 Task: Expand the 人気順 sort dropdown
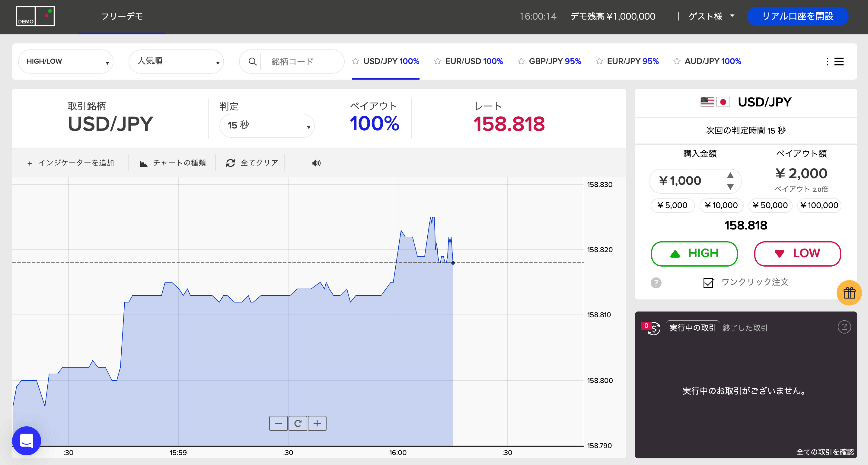point(176,62)
